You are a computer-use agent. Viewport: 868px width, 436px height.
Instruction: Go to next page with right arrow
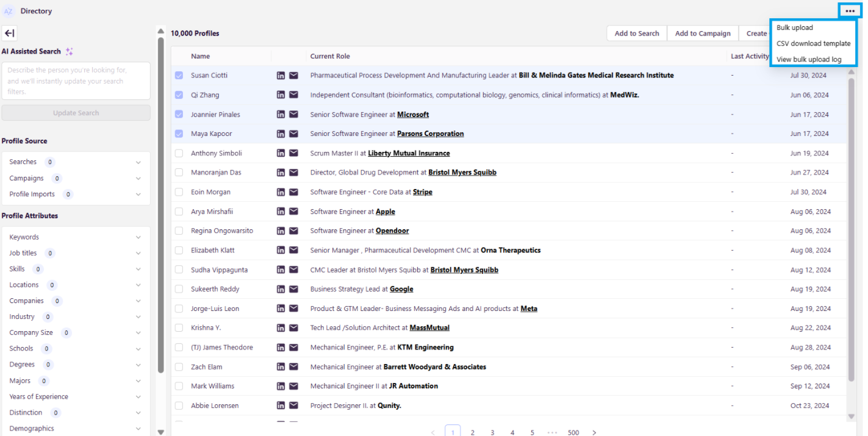pyautogui.click(x=594, y=432)
